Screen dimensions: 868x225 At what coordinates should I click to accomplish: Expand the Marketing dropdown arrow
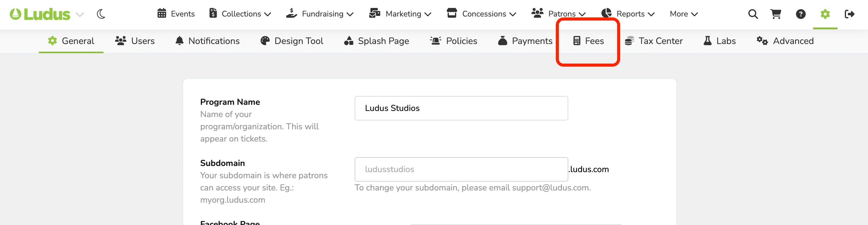pos(428,14)
